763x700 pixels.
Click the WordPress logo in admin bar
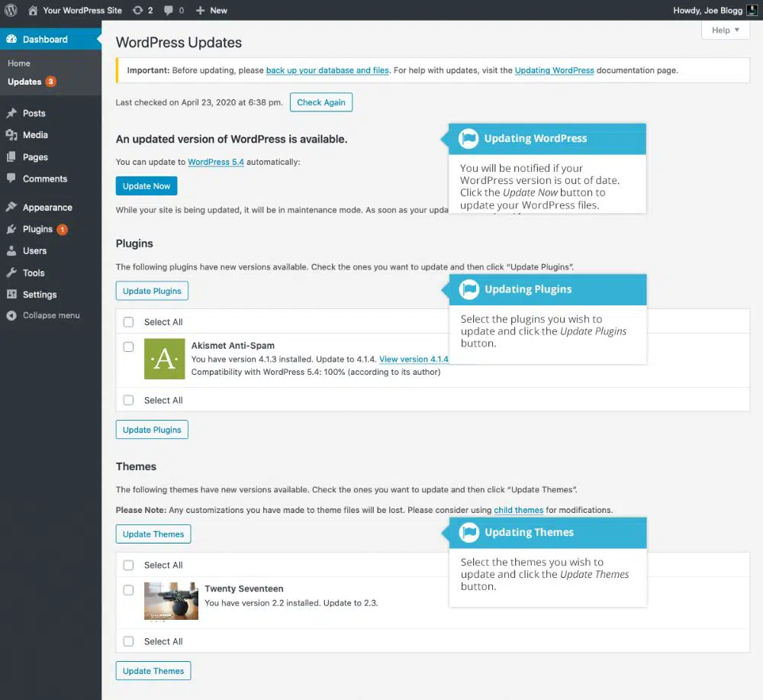11,11
